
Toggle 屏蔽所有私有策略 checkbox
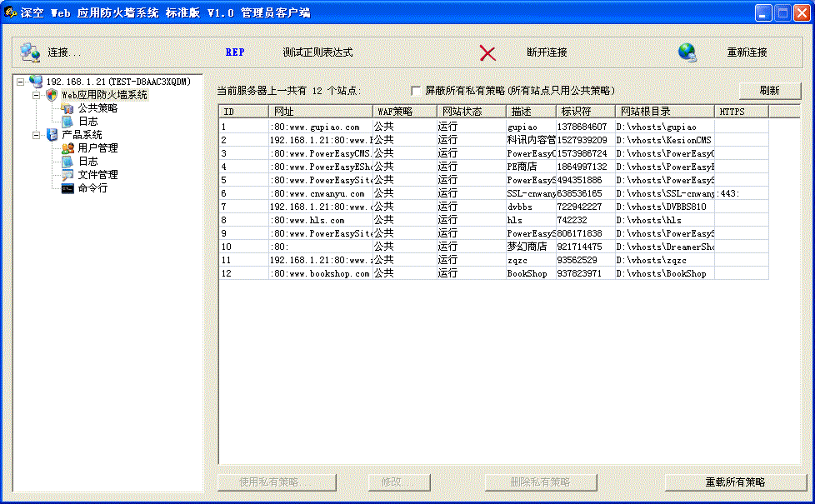416,91
